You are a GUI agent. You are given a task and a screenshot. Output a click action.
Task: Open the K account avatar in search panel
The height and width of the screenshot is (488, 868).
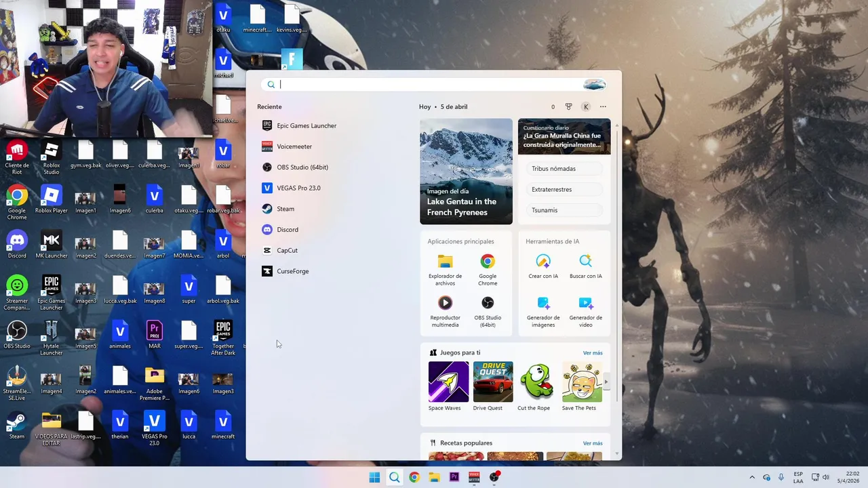(586, 106)
